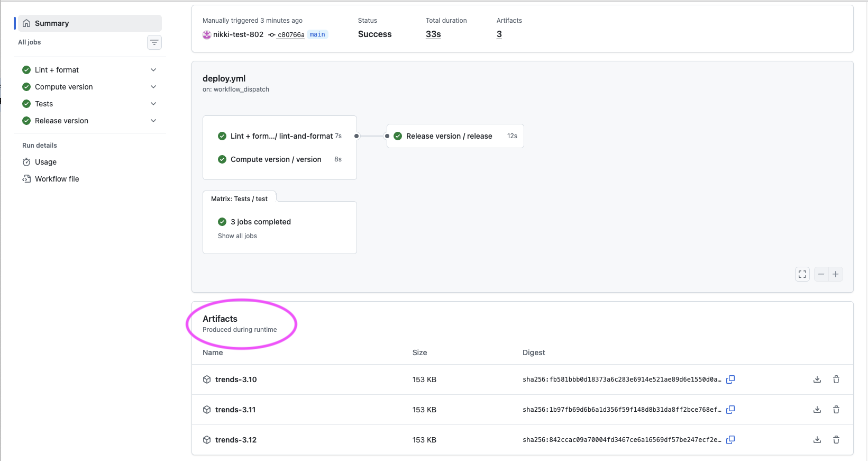Download the trends-3.10 artifact
Image resolution: width=868 pixels, height=461 pixels.
817,379
